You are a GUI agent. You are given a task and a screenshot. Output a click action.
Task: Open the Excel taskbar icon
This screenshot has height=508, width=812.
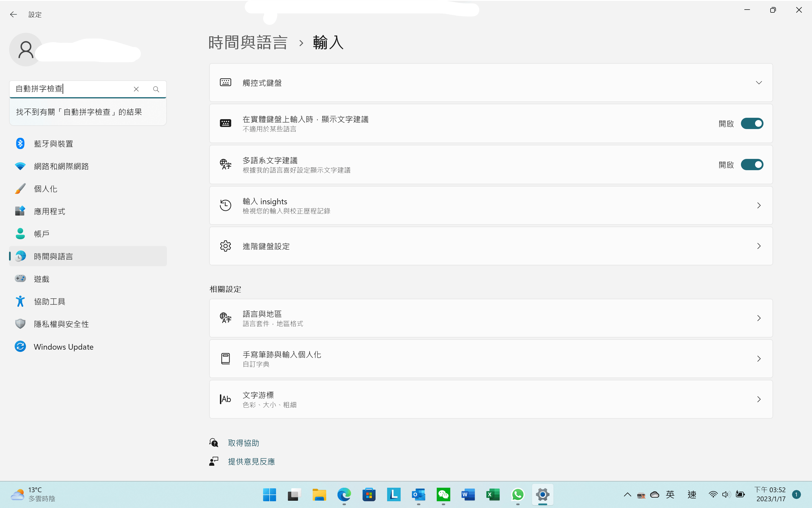coord(493,494)
